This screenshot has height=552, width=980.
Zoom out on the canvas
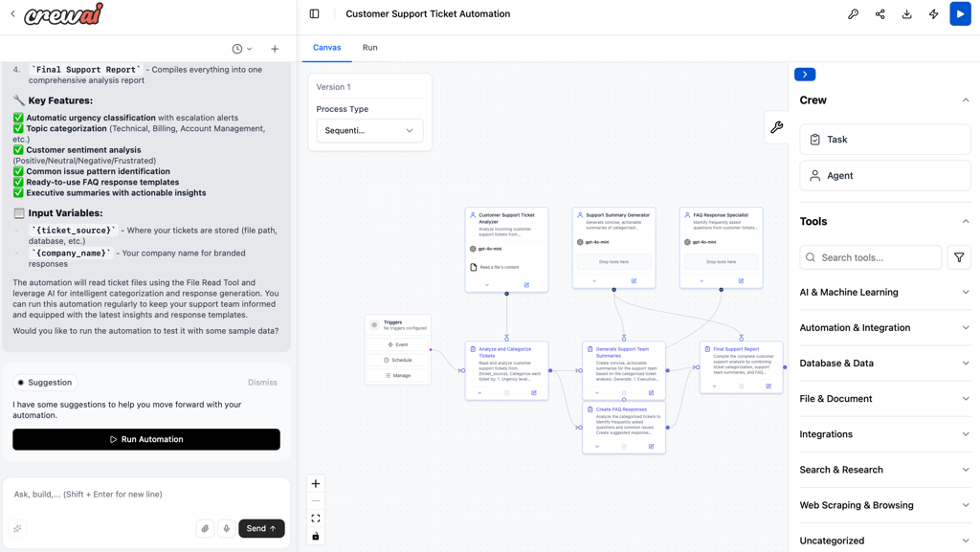pyautogui.click(x=316, y=500)
